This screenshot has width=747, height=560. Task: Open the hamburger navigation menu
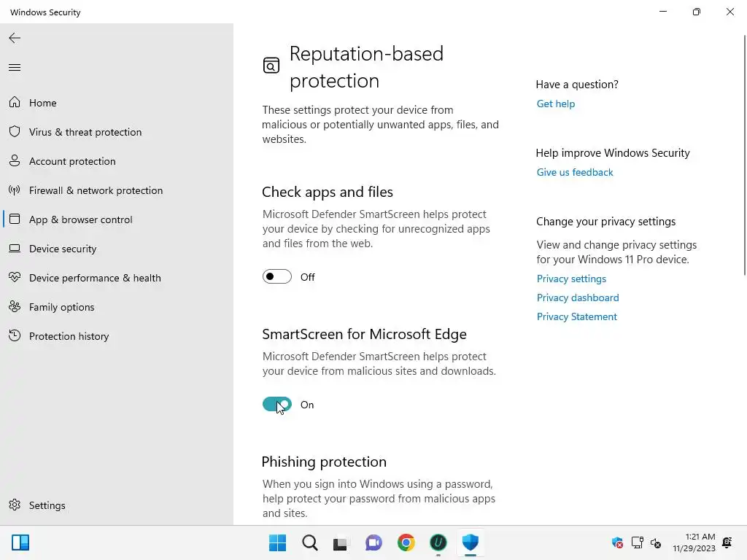[x=15, y=68]
